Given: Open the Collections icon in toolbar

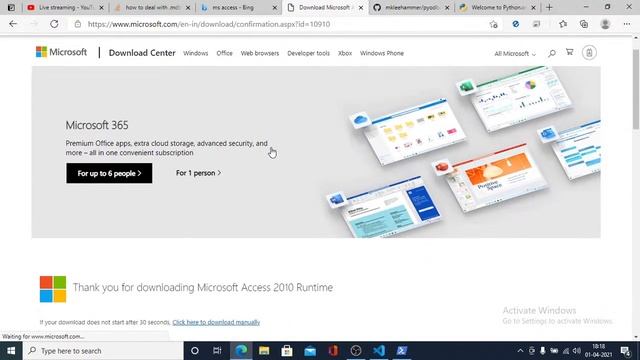Looking at the screenshot, I should point(584,24).
